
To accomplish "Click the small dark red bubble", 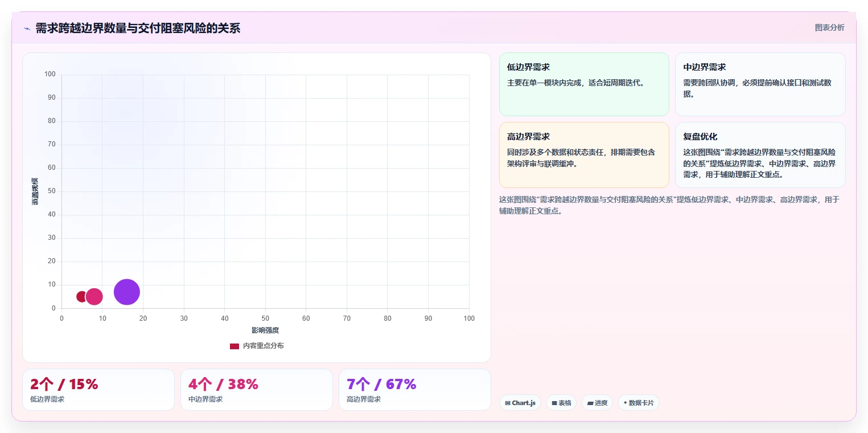I will point(81,296).
